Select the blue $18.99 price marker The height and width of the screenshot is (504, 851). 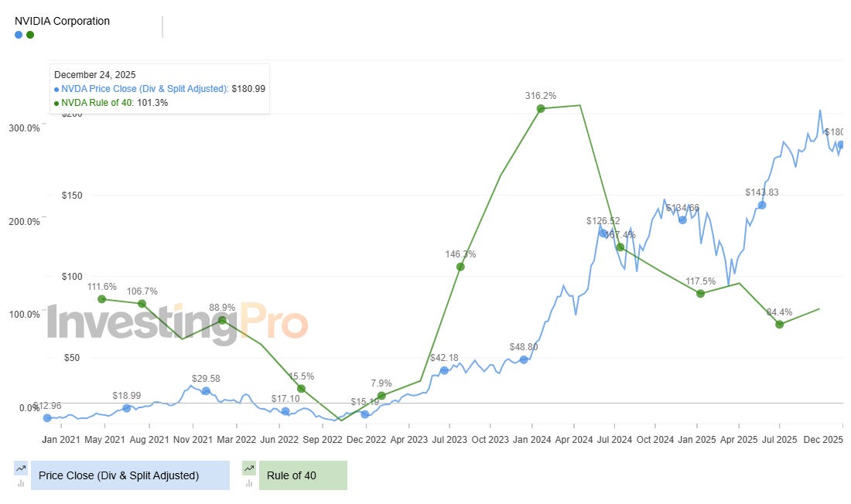[126, 408]
